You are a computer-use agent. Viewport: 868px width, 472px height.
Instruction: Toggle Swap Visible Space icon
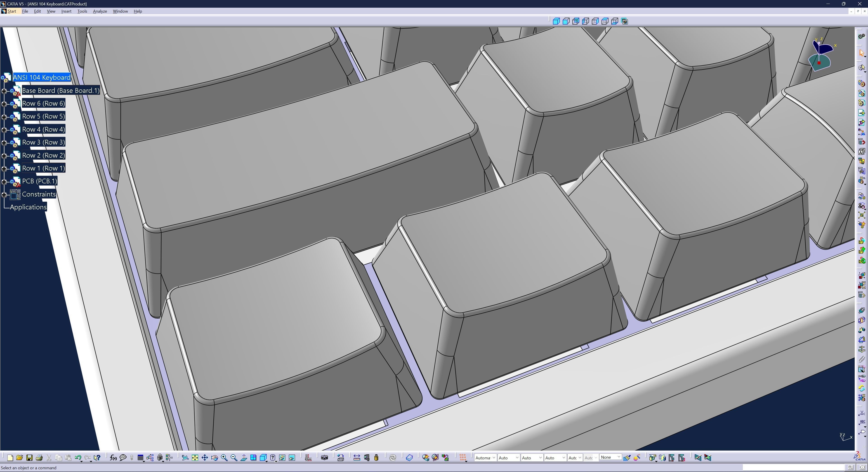[x=292, y=458]
